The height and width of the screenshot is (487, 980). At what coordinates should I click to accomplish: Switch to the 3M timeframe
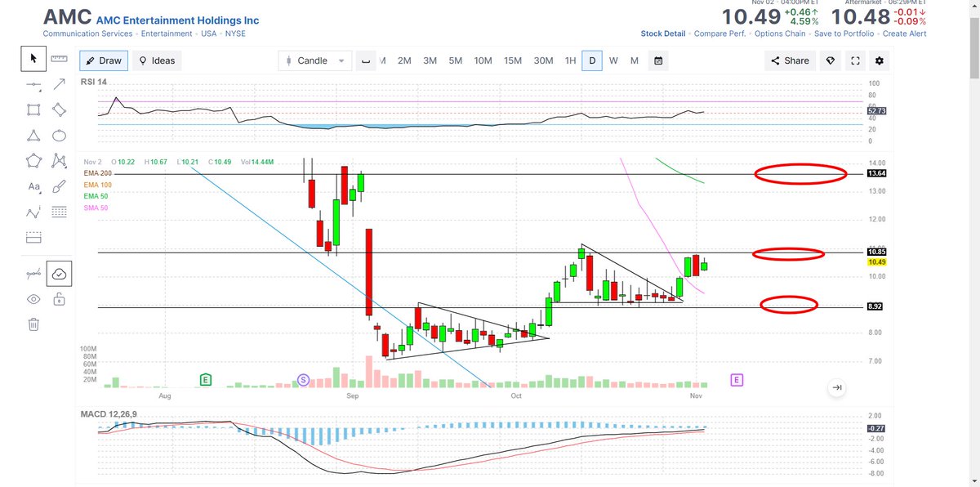(x=430, y=60)
